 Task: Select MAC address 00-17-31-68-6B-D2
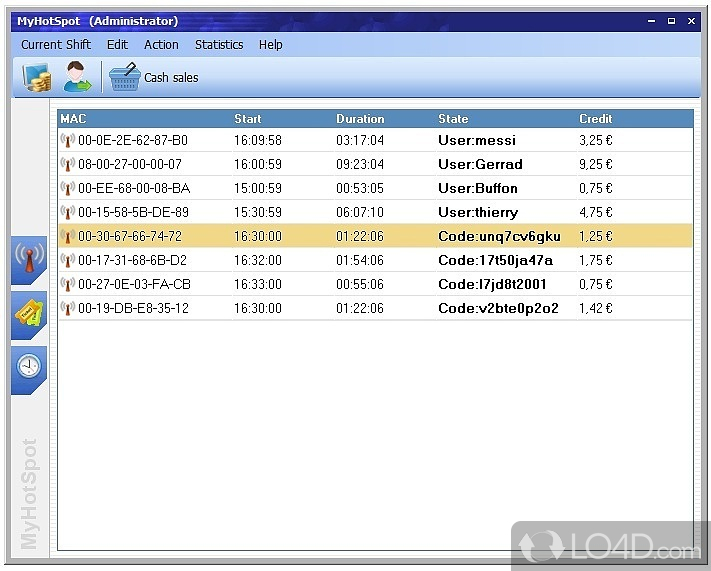pyautogui.click(x=132, y=260)
